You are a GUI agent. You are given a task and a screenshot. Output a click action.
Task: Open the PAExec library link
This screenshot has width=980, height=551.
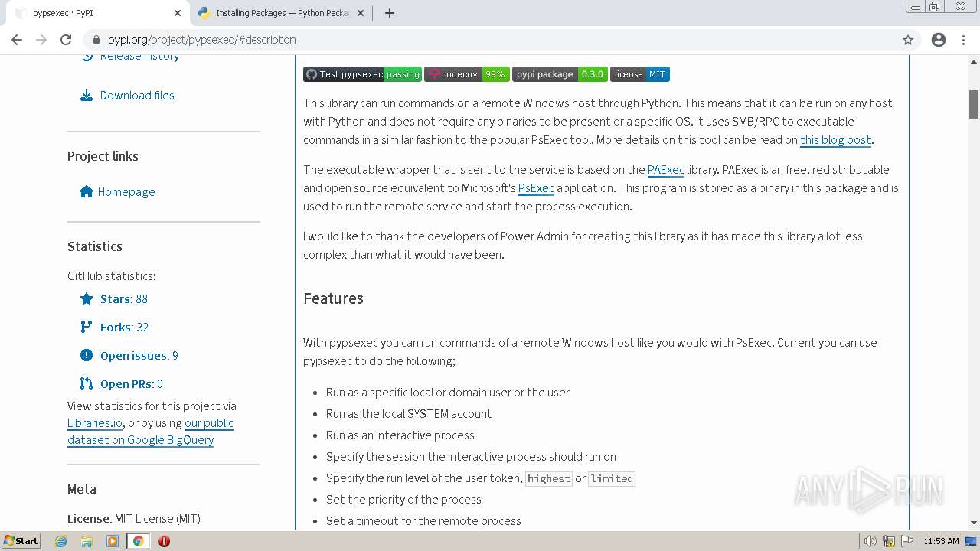click(665, 170)
